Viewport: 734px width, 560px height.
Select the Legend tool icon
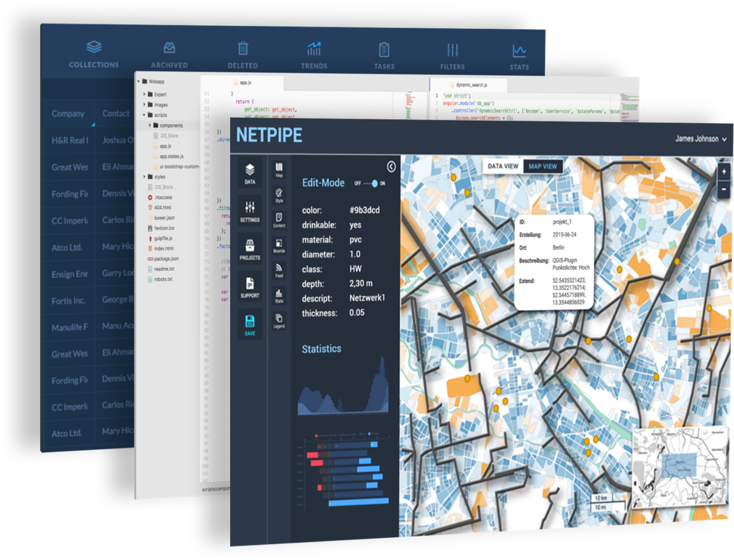coord(279,322)
